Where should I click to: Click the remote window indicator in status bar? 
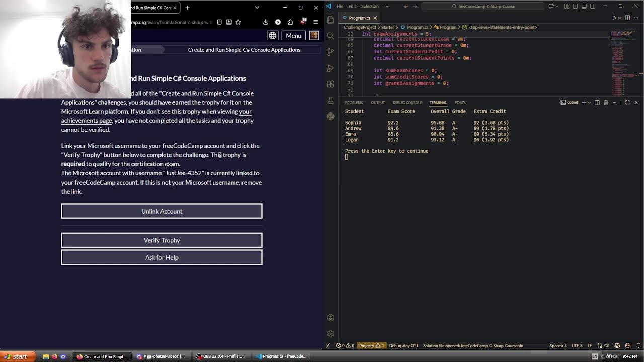tap(328, 346)
